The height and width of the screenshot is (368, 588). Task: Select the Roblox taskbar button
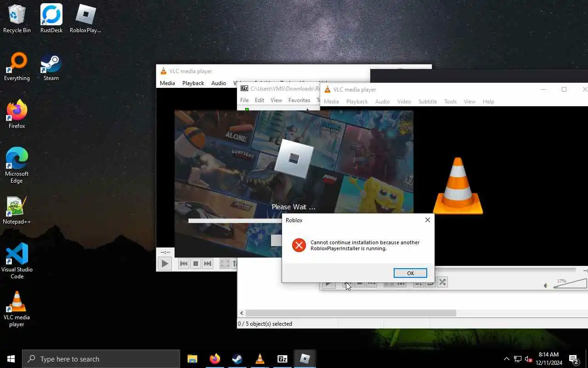(305, 359)
